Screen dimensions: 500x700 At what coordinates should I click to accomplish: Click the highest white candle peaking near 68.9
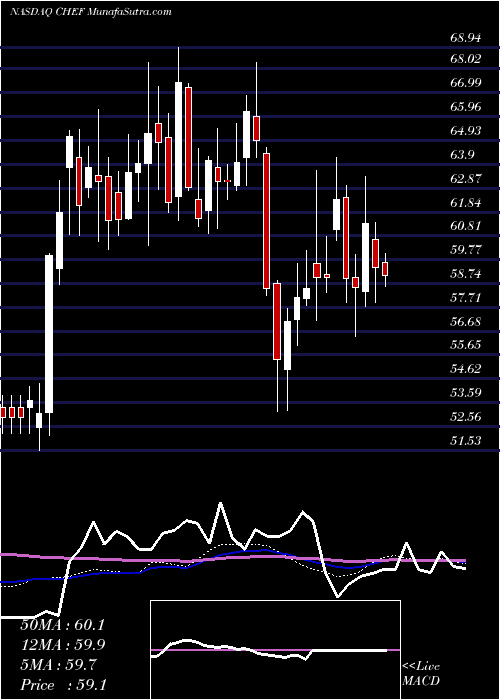179,139
